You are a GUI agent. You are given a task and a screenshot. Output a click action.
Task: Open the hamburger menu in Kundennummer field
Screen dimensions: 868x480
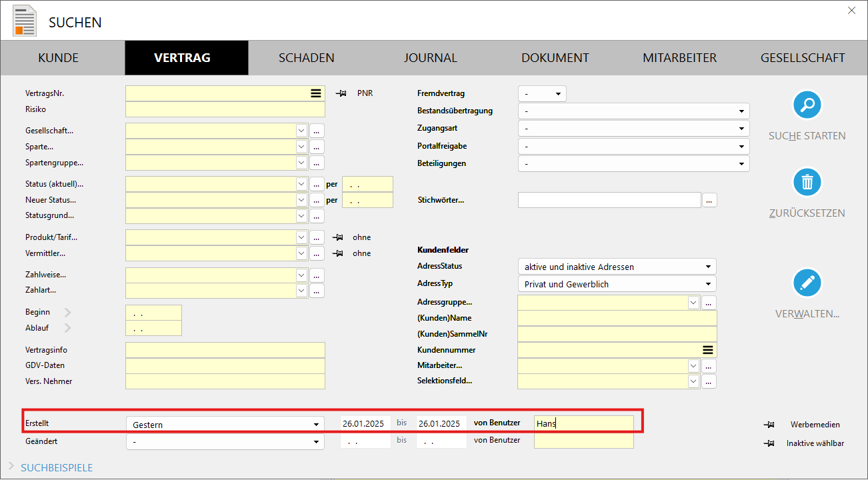point(707,350)
